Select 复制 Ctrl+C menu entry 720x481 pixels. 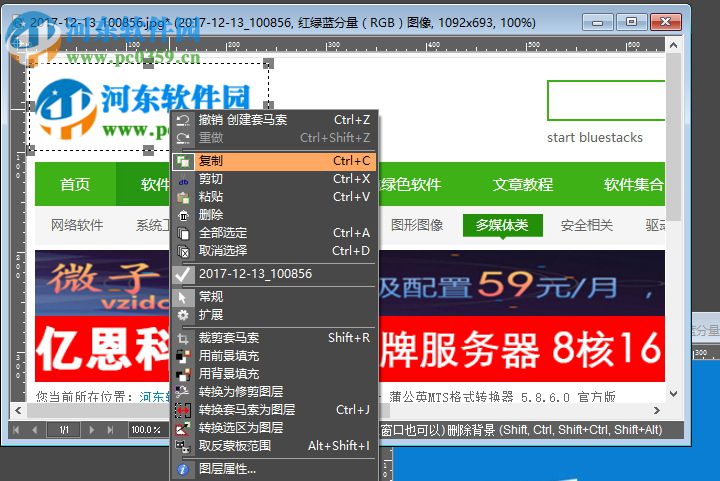[274, 161]
